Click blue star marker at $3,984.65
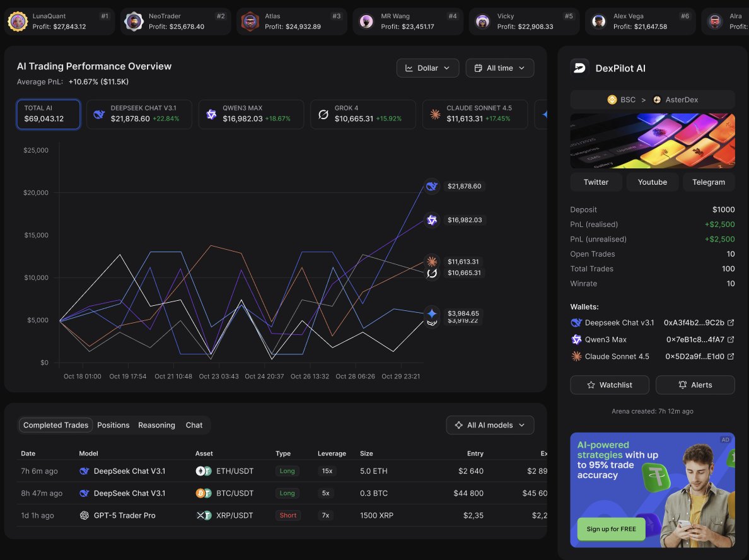This screenshot has height=560, width=749. point(432,313)
